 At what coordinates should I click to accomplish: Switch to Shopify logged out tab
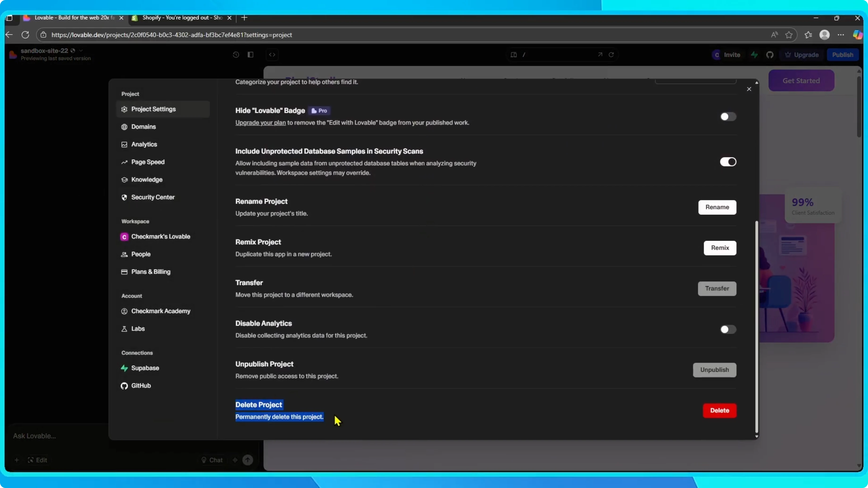(182, 17)
